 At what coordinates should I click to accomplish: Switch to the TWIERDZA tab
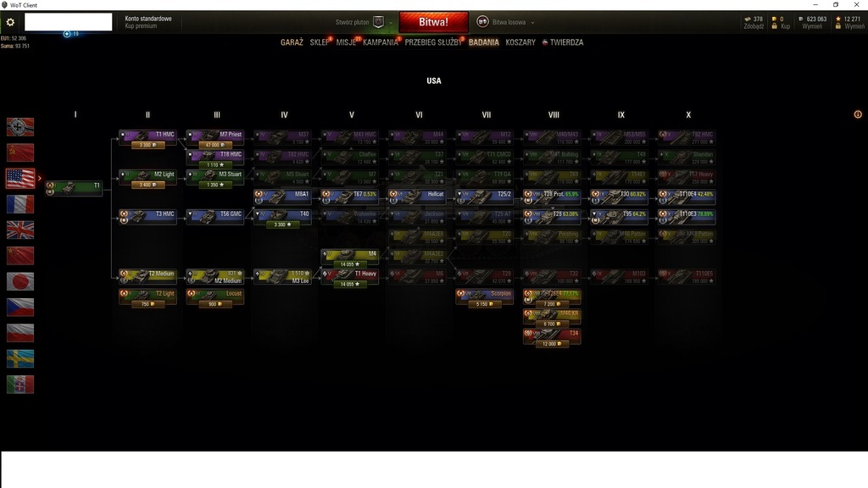(x=566, y=42)
